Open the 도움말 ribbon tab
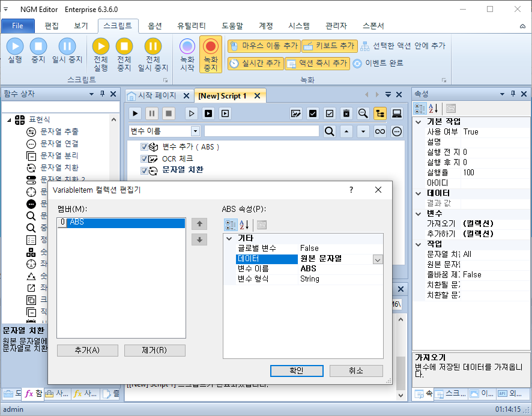The width and height of the screenshot is (532, 416). tap(232, 26)
